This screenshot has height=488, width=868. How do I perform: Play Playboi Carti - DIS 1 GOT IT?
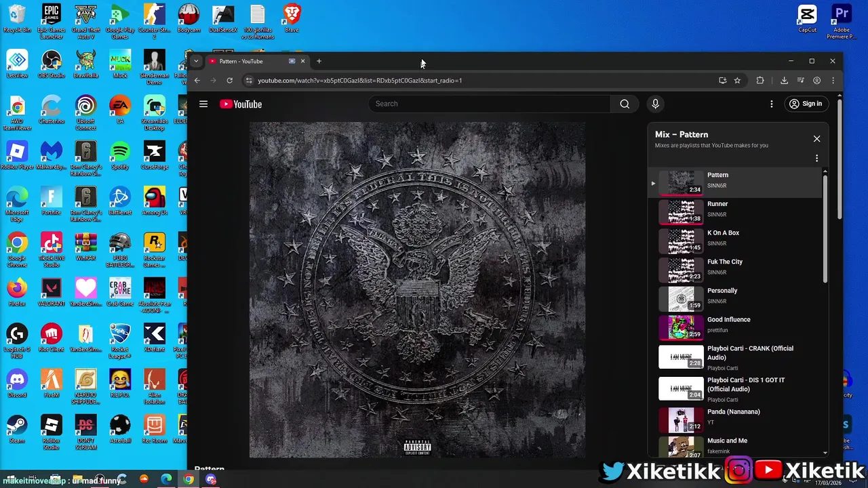click(x=736, y=389)
